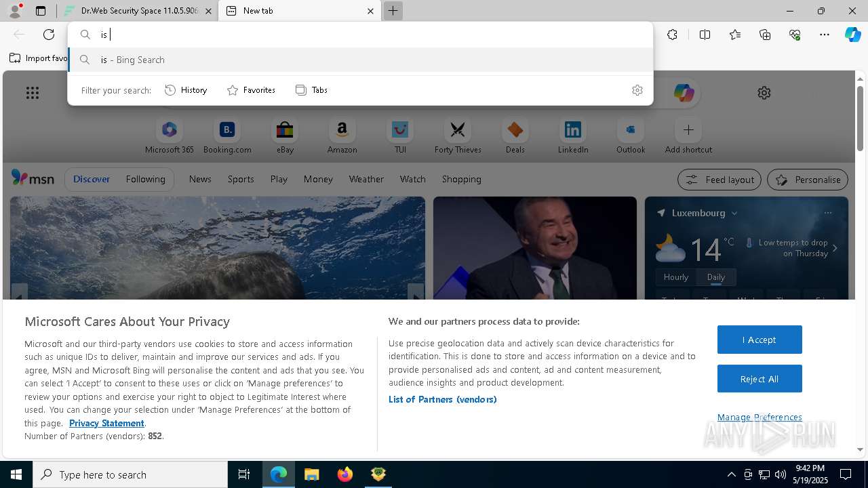
Task: Open the Sports menu item
Action: pyautogui.click(x=241, y=179)
